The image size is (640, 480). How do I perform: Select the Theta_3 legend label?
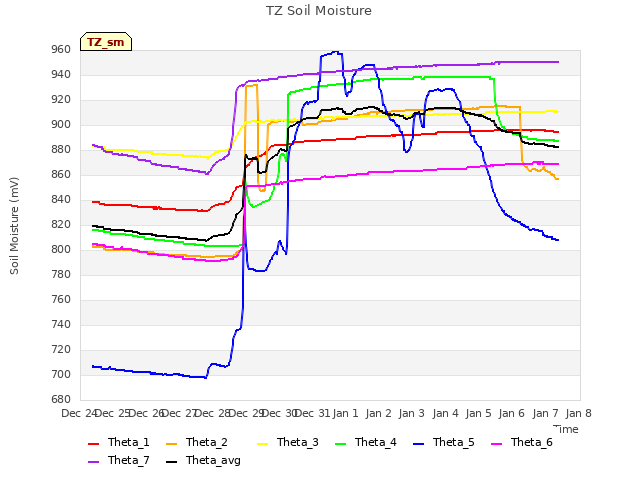click(x=298, y=442)
